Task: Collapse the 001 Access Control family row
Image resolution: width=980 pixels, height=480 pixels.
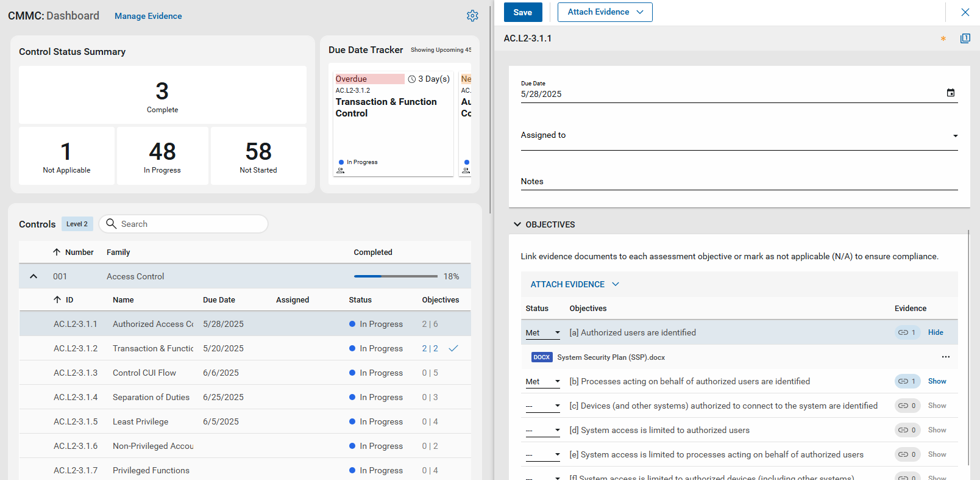Action: coord(34,276)
